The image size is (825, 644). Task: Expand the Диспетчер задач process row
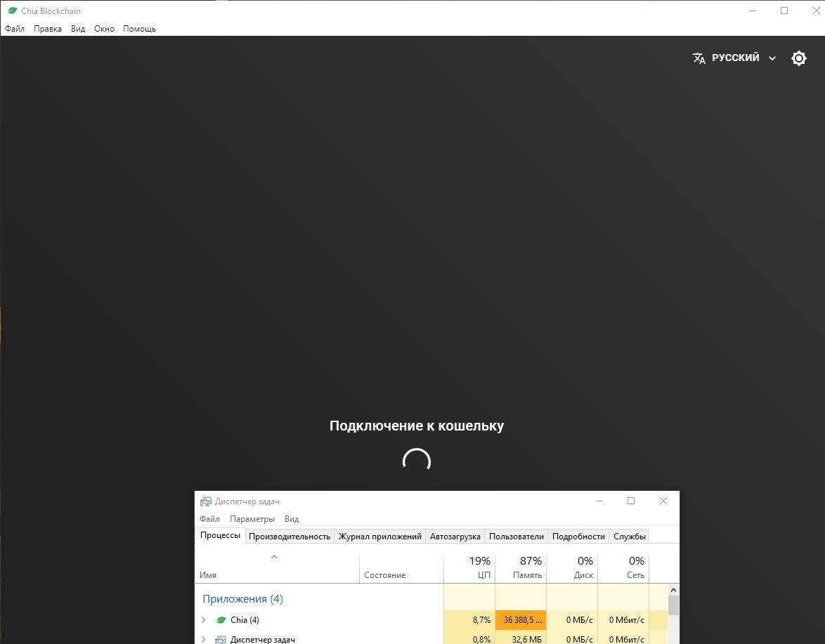(204, 639)
